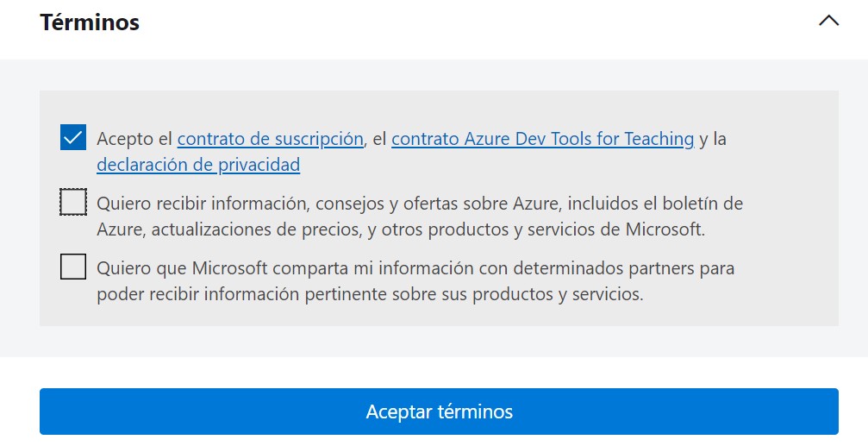The height and width of the screenshot is (446, 868).
Task: Collapse the Términos section using chevron arrow
Action: [x=828, y=21]
